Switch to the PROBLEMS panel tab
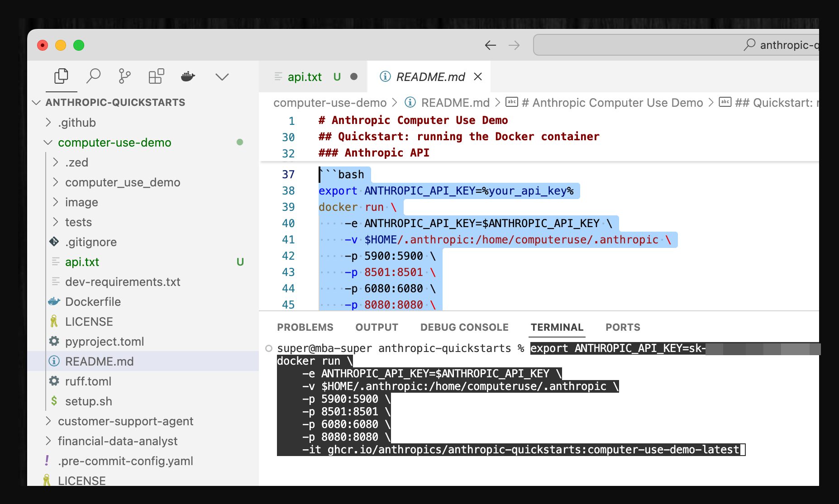 point(305,327)
